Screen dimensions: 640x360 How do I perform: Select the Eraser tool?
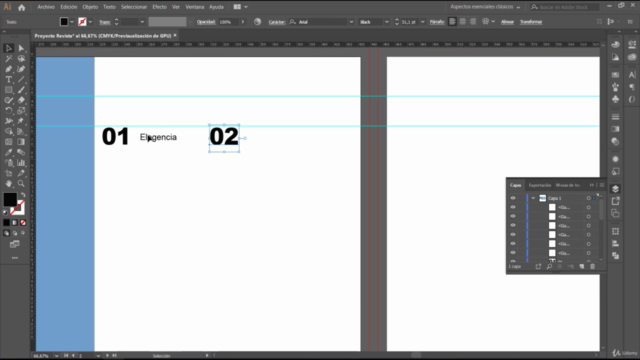coord(21,100)
